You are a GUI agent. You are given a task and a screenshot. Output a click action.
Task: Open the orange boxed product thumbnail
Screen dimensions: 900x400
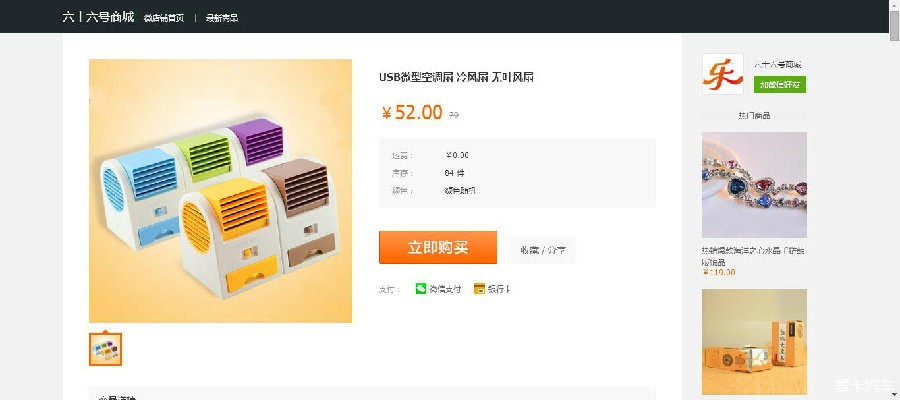click(x=754, y=341)
